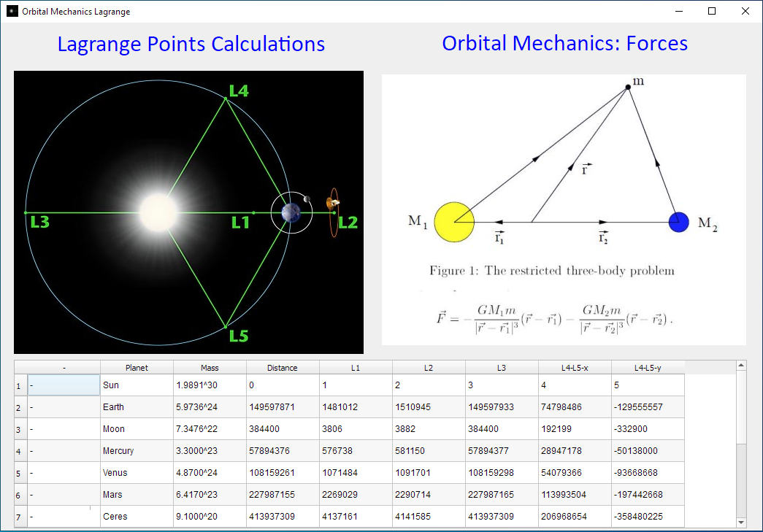Sort by the Mass column header
Image resolution: width=763 pixels, height=532 pixels.
210,368
